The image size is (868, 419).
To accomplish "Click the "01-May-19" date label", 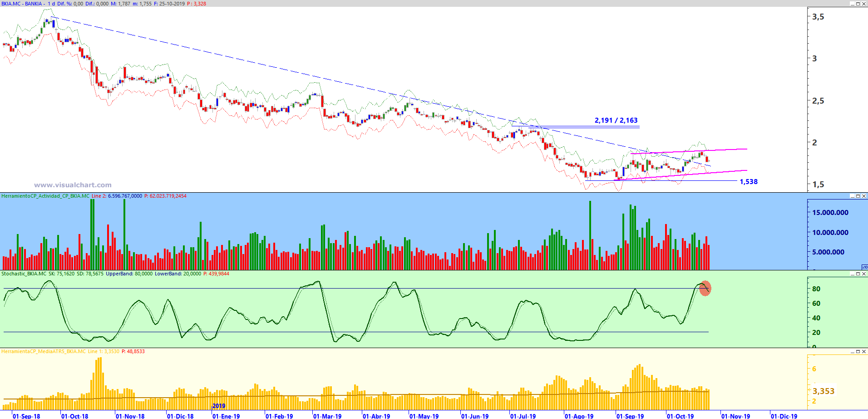I will [x=424, y=416].
